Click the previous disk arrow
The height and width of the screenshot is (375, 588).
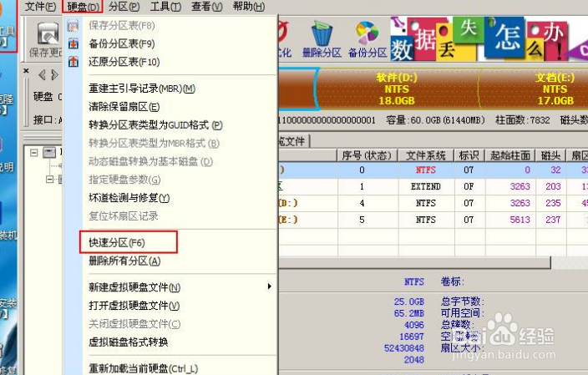click(x=42, y=75)
